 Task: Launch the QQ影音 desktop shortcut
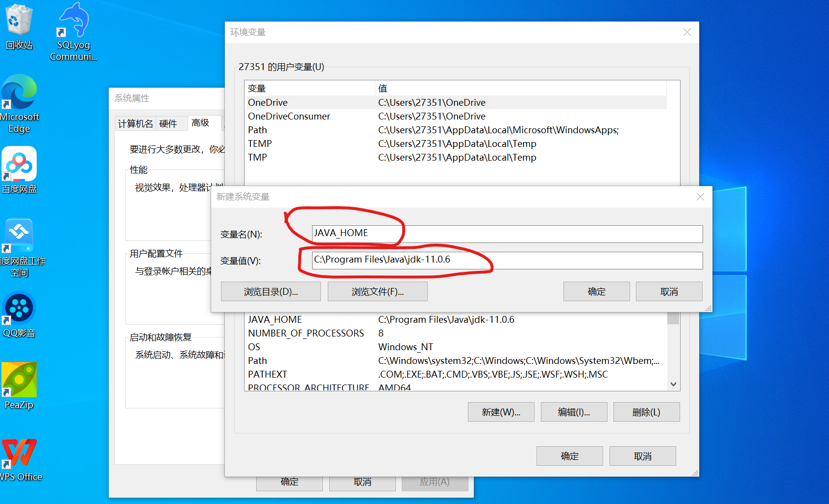click(x=19, y=314)
